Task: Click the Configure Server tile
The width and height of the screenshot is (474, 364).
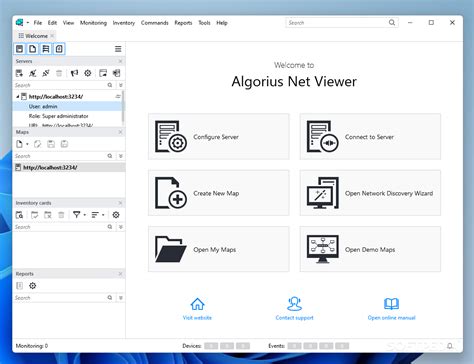Action: 219,136
